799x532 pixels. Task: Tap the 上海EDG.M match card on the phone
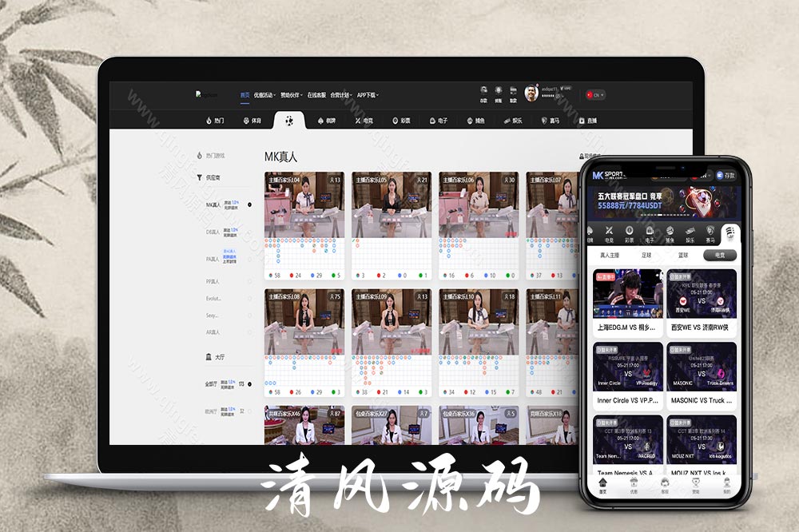(x=628, y=303)
